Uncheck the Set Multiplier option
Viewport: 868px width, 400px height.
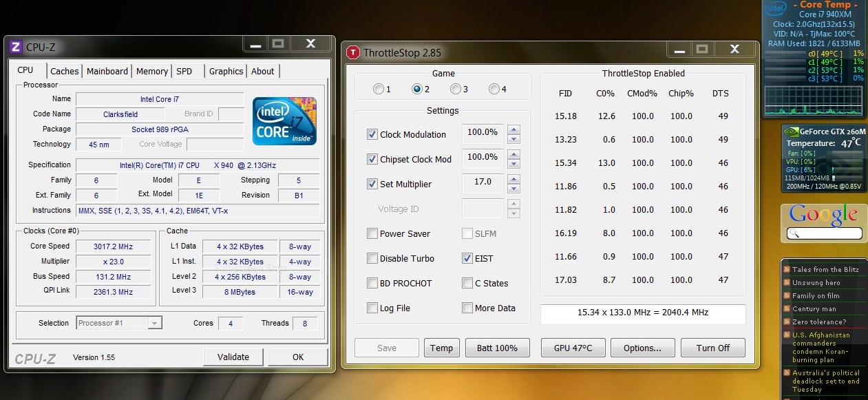372,184
